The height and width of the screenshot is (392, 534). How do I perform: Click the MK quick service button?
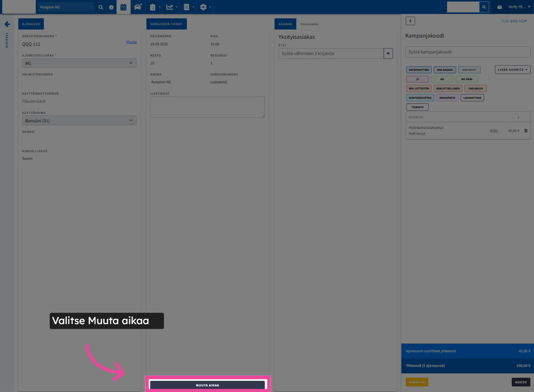(442, 79)
